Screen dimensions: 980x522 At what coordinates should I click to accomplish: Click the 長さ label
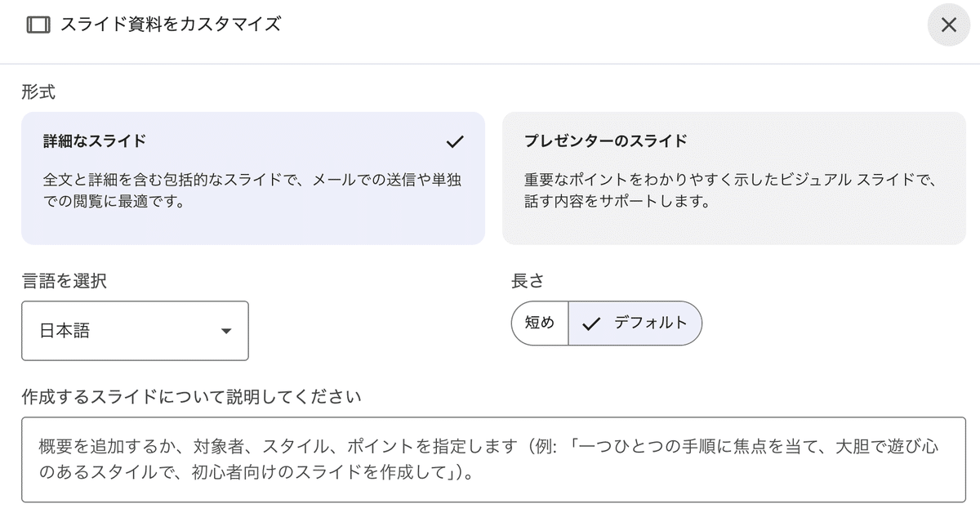pos(527,281)
